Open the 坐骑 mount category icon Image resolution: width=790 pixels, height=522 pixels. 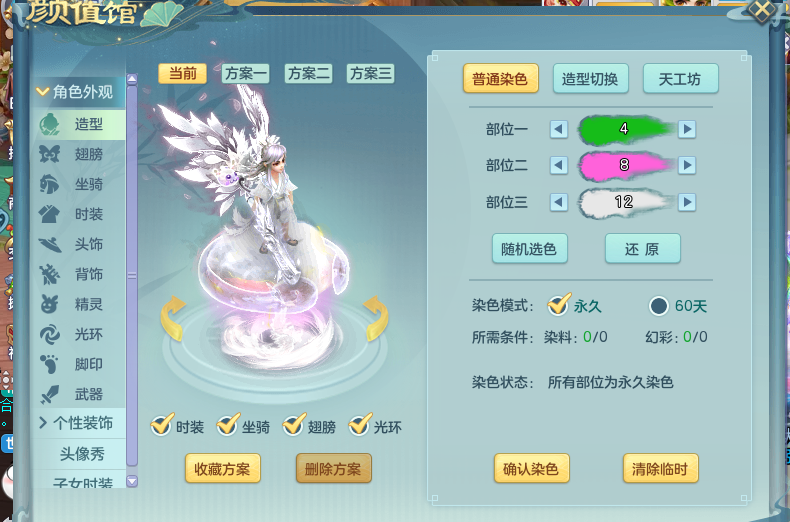tap(49, 184)
